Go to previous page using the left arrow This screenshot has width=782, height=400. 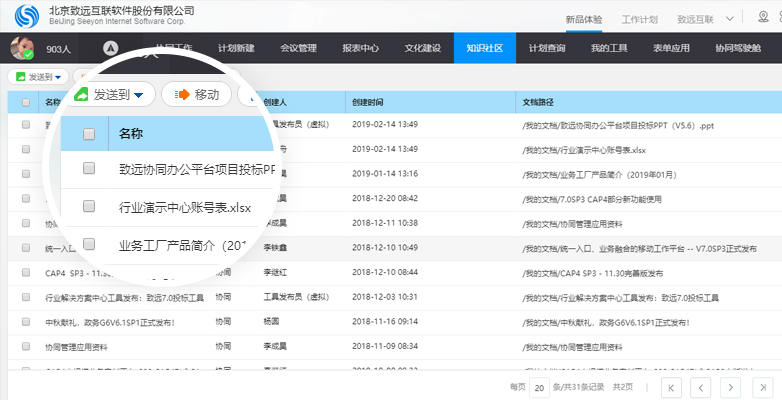[701, 386]
